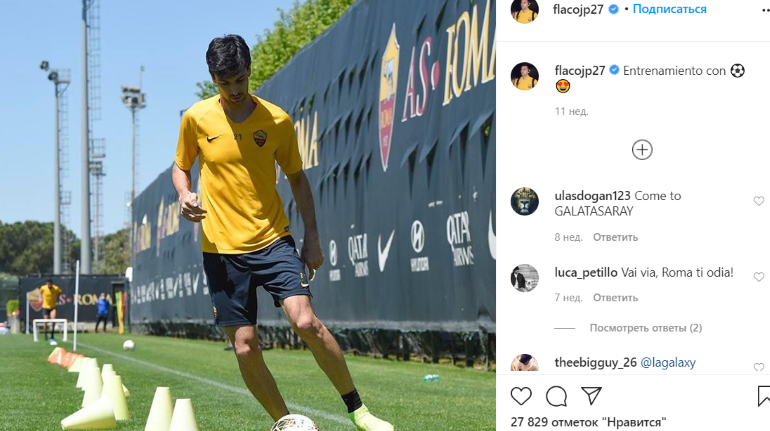Load more comments plus circle icon

(642, 150)
